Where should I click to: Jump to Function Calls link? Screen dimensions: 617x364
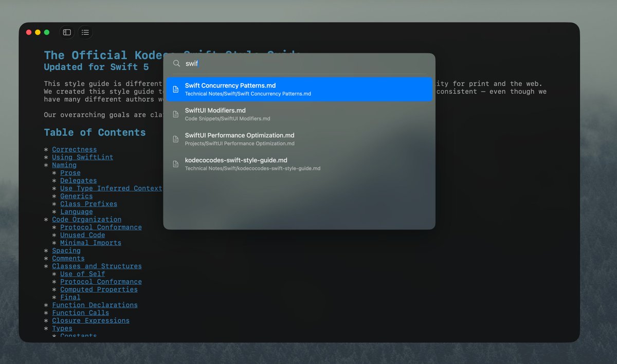(80, 313)
